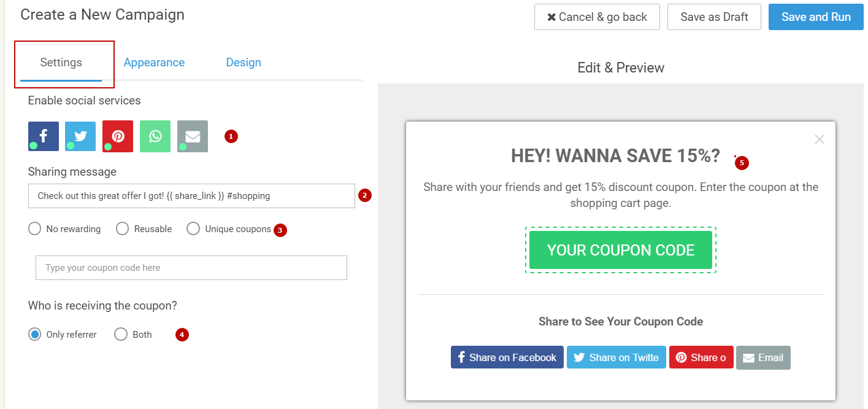Close the coupon popup preview
This screenshot has width=868, height=409.
pyautogui.click(x=820, y=139)
